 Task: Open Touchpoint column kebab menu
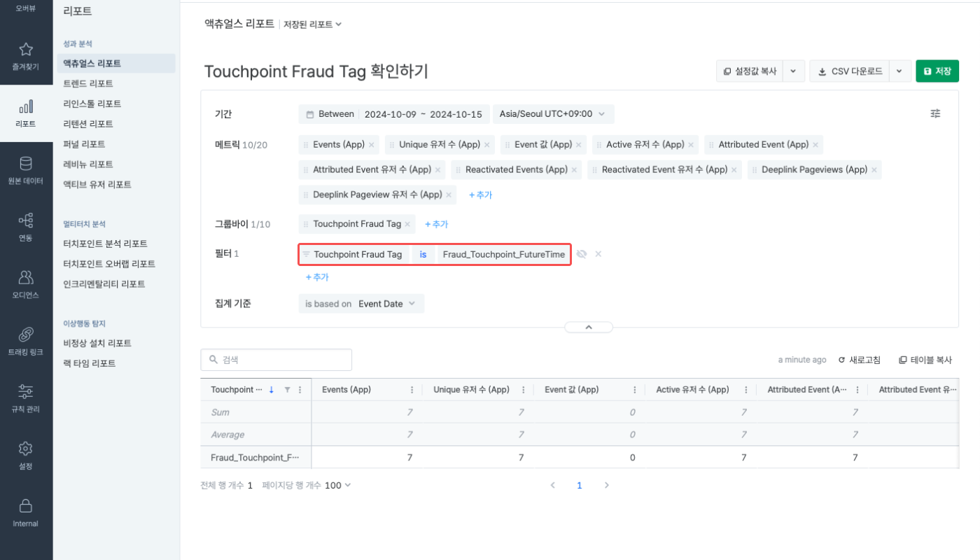click(300, 390)
